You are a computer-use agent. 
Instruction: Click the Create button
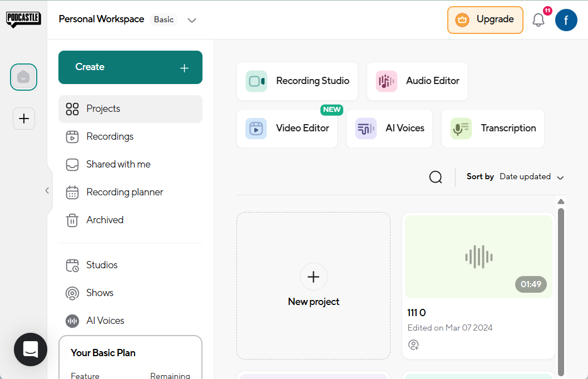[x=131, y=67]
